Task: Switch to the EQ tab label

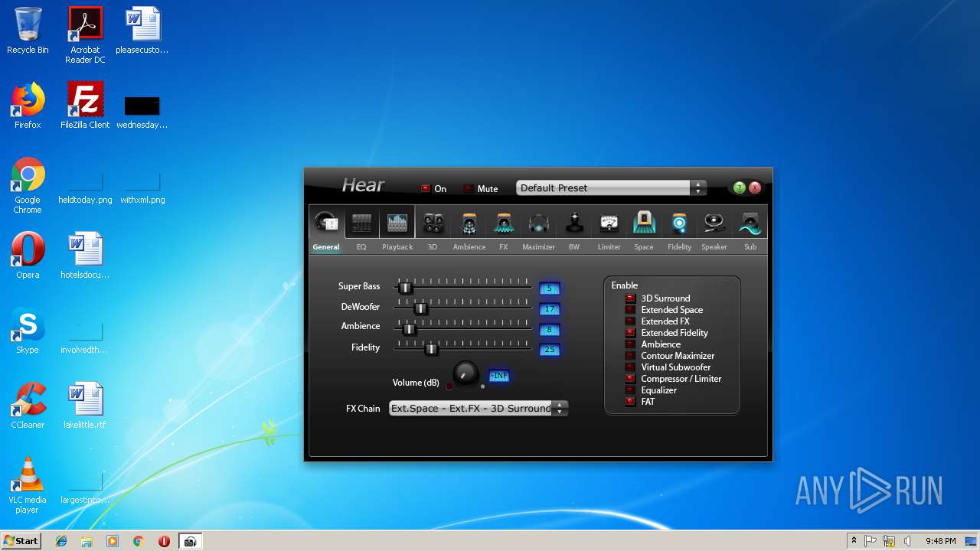Action: click(361, 247)
